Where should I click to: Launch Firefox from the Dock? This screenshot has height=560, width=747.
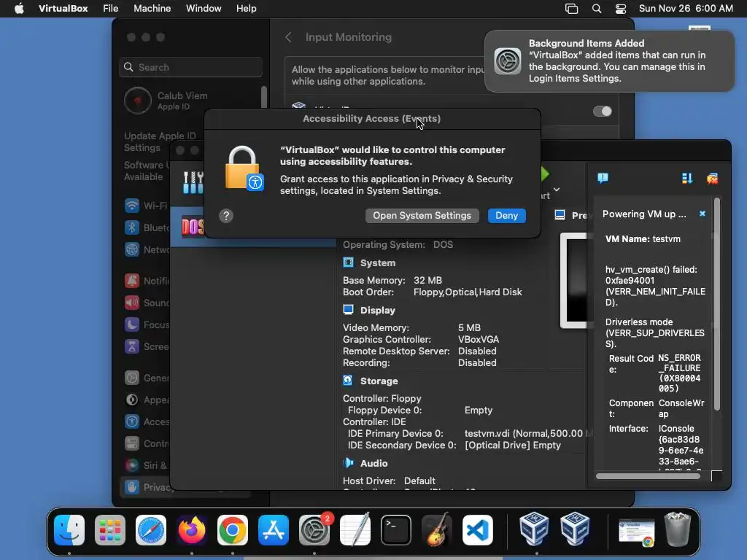[x=192, y=529]
